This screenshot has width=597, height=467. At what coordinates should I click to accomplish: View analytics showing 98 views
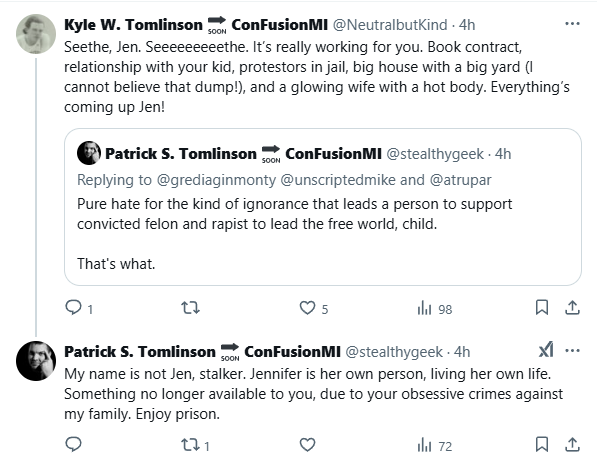[x=434, y=308]
